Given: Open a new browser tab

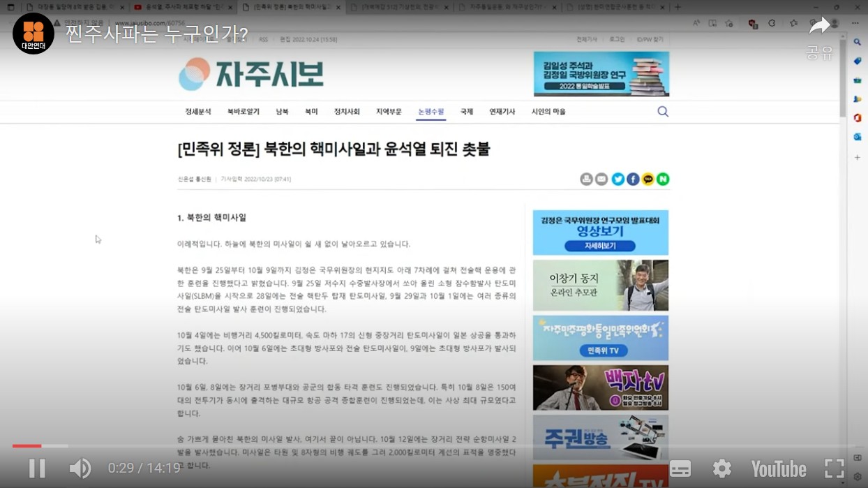Looking at the screenshot, I should 678,7.
